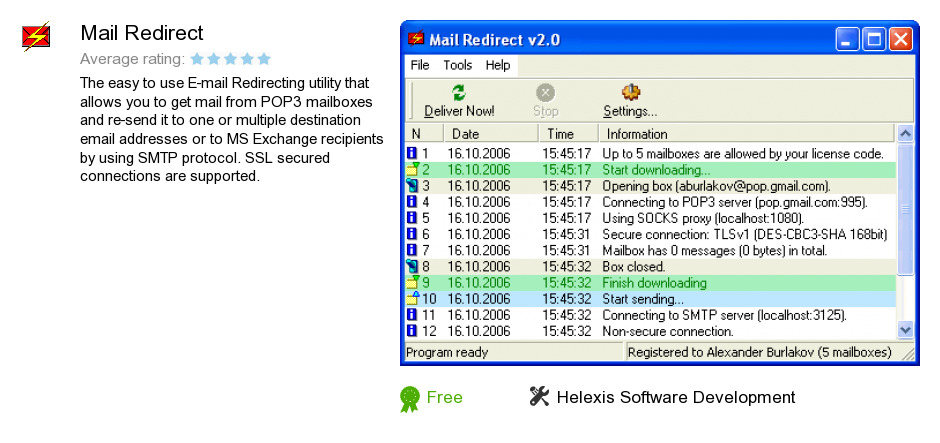Click the window resize grip in status bar corner

click(x=908, y=353)
